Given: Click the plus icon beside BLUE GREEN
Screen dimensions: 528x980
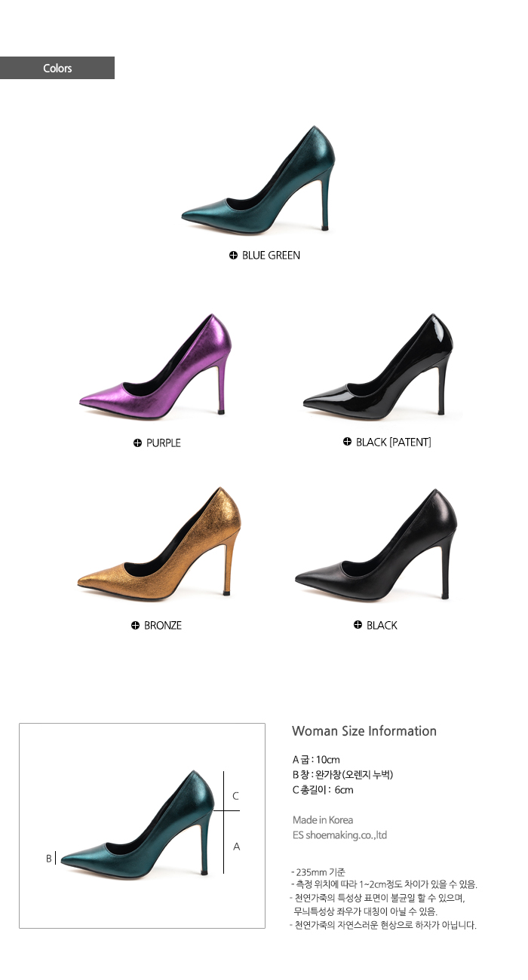Looking at the screenshot, I should click(234, 256).
